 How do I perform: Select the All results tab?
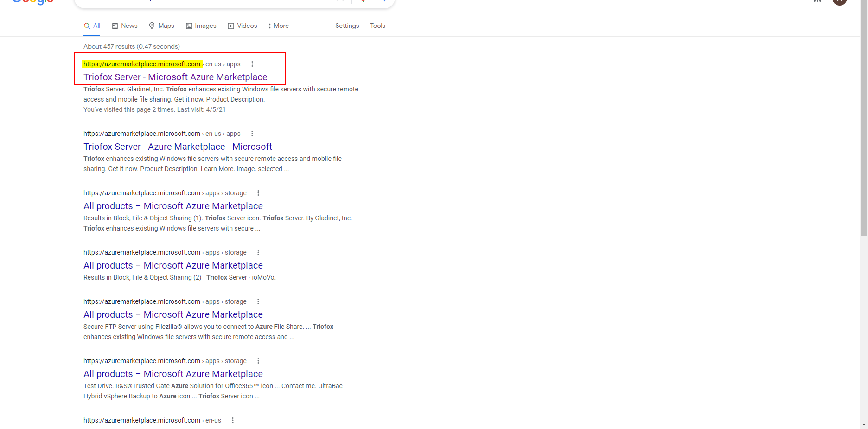[x=92, y=26]
